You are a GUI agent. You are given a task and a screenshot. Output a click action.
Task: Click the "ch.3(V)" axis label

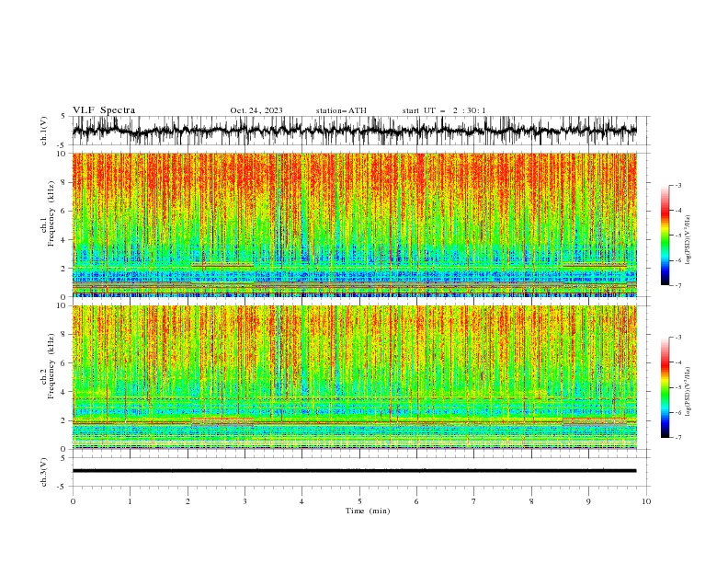coord(44,472)
